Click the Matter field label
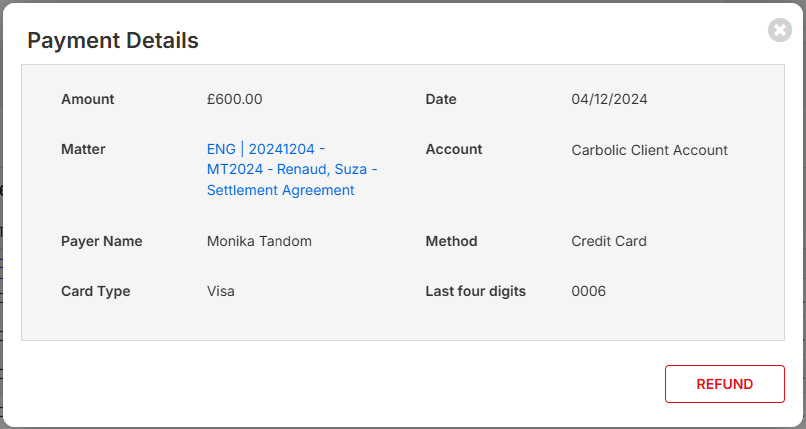This screenshot has width=806, height=429. click(x=83, y=149)
